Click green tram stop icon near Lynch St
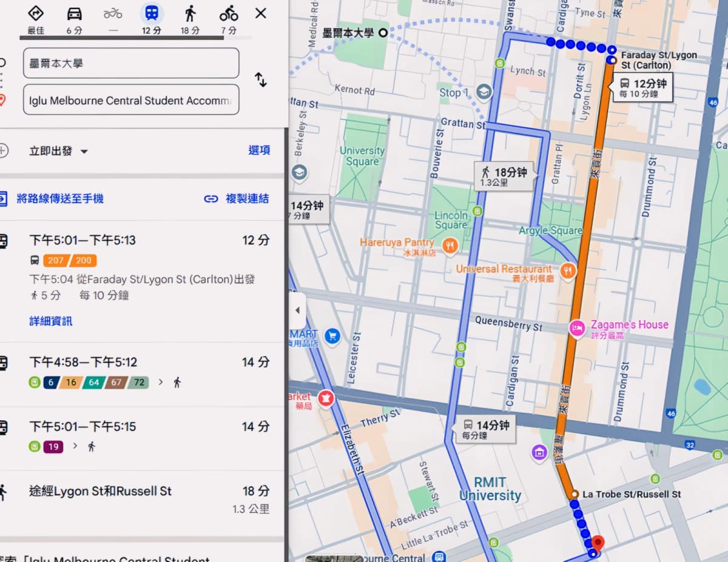The width and height of the screenshot is (728, 562). point(500,63)
